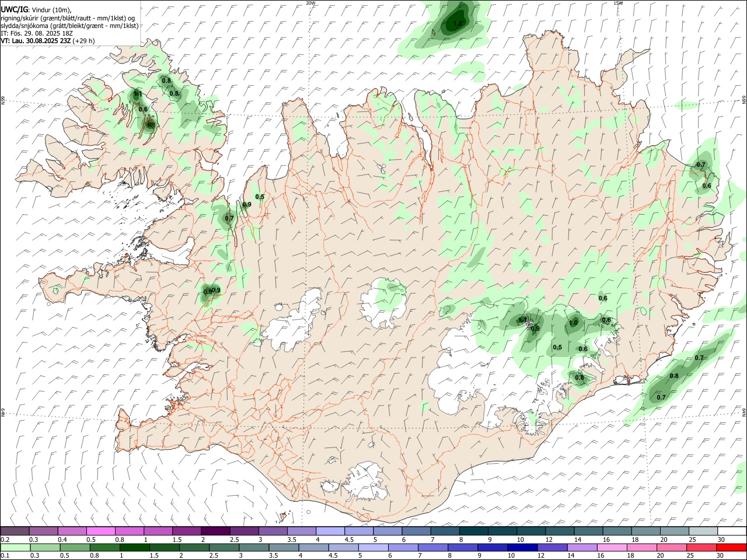Select the violet swatch at 12 on rain scale
747x560 pixels.
click(551, 547)
